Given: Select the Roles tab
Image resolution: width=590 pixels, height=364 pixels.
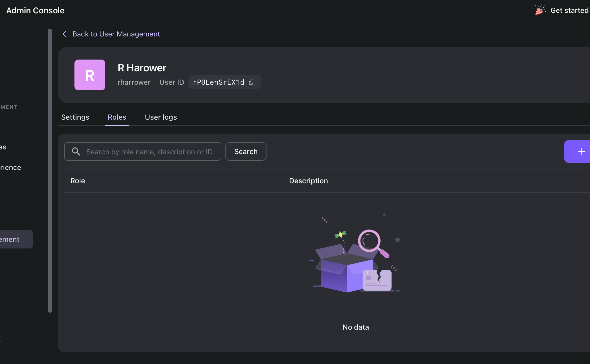Looking at the screenshot, I should click(x=117, y=117).
